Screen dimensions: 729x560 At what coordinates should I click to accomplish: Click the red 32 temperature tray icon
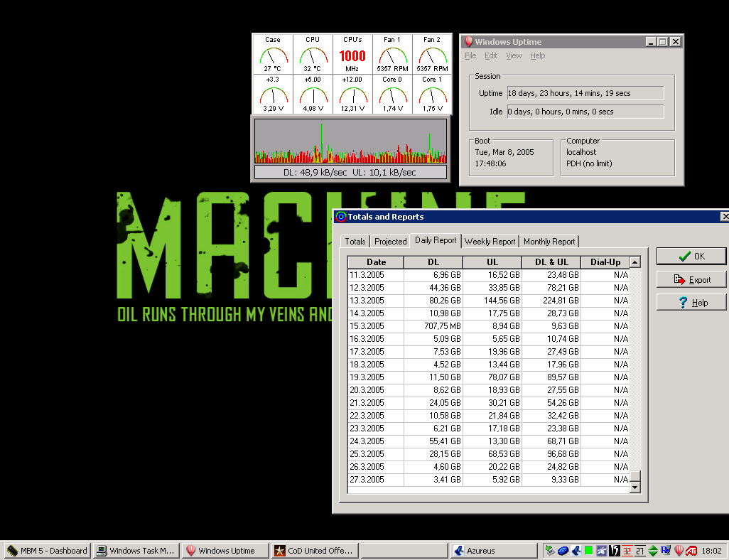click(x=627, y=551)
